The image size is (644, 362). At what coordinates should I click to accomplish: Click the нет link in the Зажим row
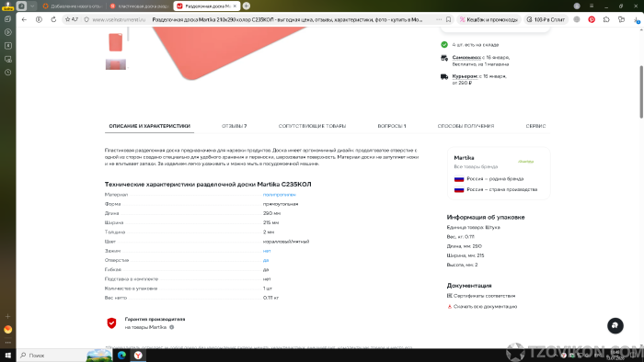pyautogui.click(x=267, y=251)
